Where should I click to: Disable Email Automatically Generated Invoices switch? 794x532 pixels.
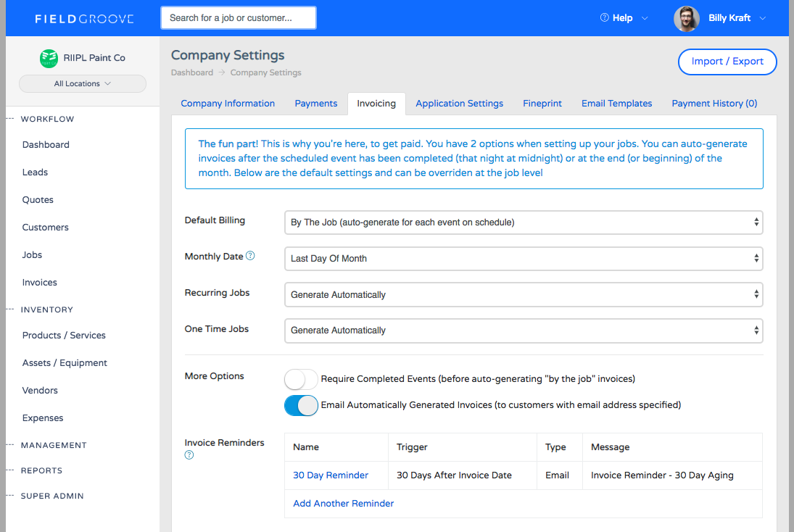[301, 405]
